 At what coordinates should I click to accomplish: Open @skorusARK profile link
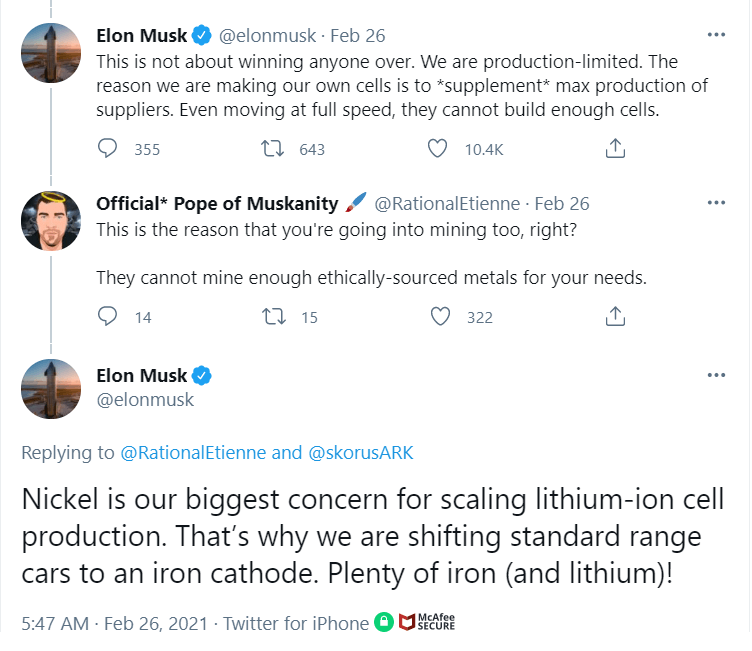pyautogui.click(x=361, y=452)
